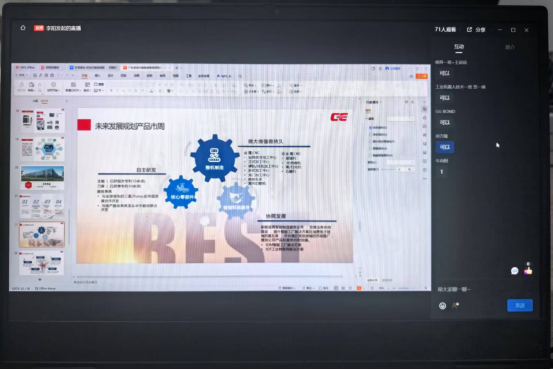This screenshot has height=370, width=553.
Task: Select the second radio option in properties pane
Action: pos(370,134)
